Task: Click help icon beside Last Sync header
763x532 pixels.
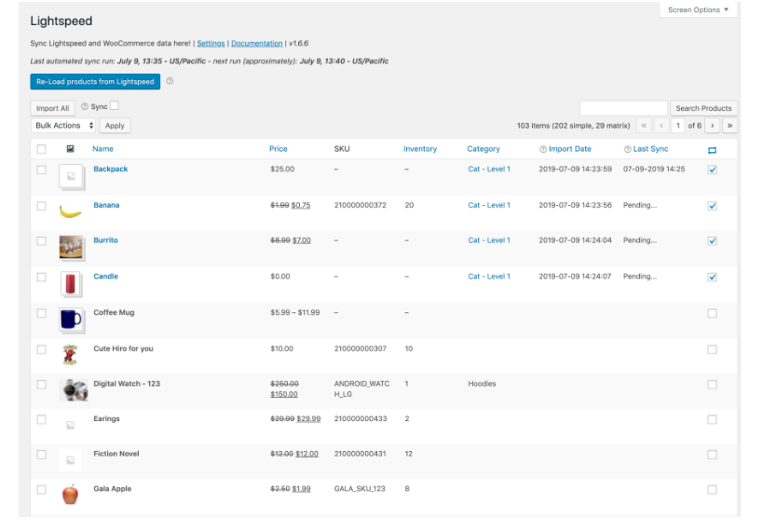Action: pyautogui.click(x=627, y=149)
